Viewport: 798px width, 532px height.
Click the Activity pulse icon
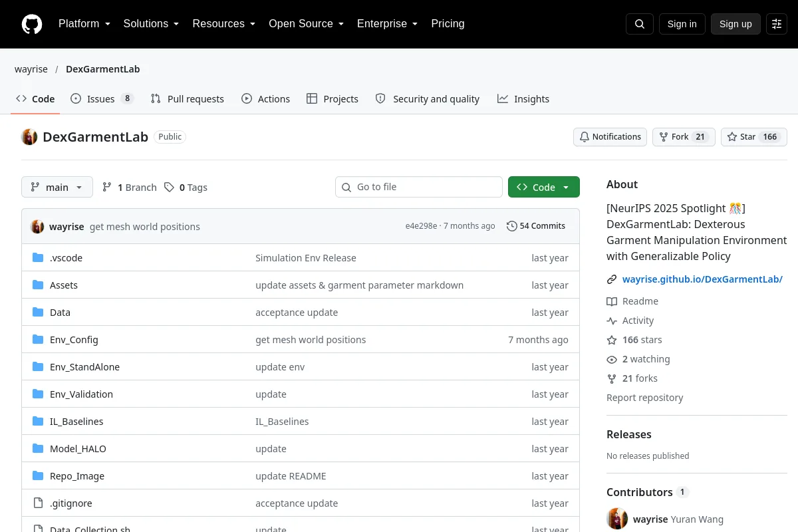point(612,321)
